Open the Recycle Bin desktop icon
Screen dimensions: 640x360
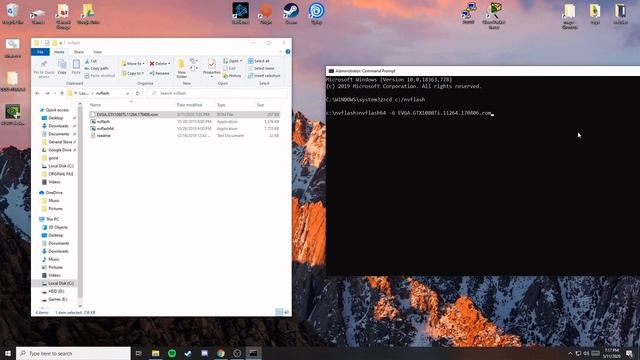pos(13,13)
